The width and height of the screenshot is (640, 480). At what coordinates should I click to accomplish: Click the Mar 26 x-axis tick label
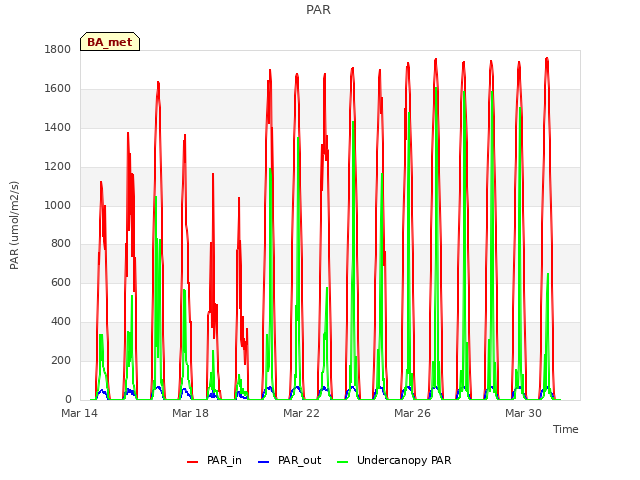tap(413, 413)
